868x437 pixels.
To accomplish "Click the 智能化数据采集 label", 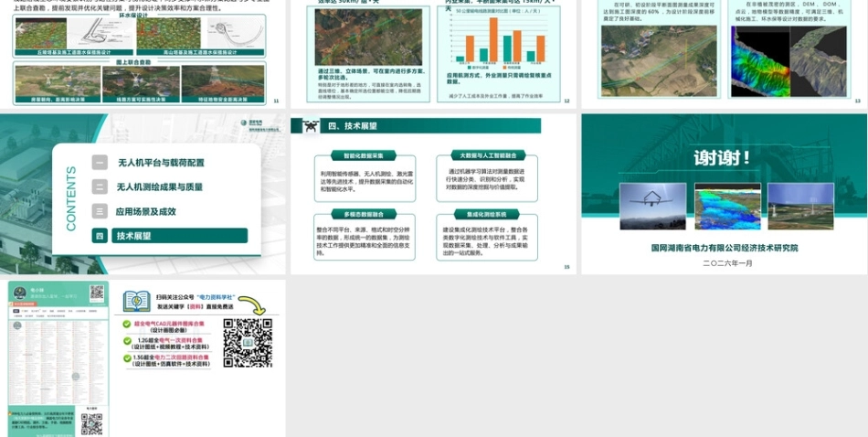I will tap(364, 155).
